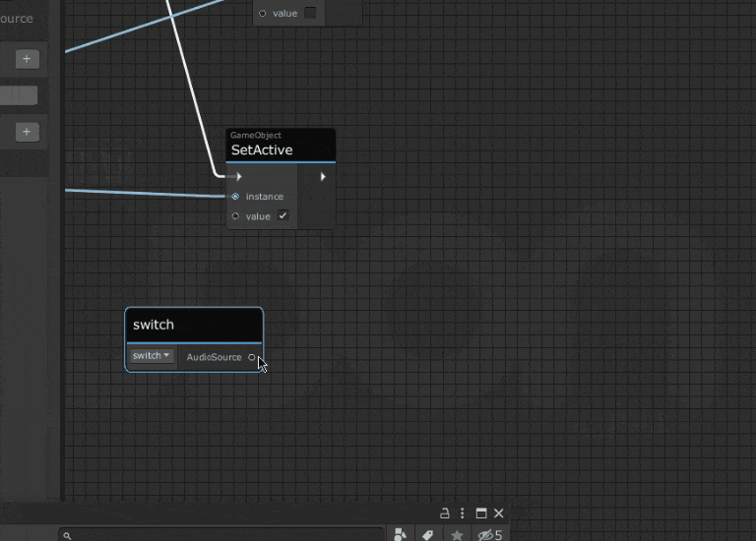756x541 pixels.
Task: Click the Search by Label tag icon
Action: pyautogui.click(x=428, y=535)
